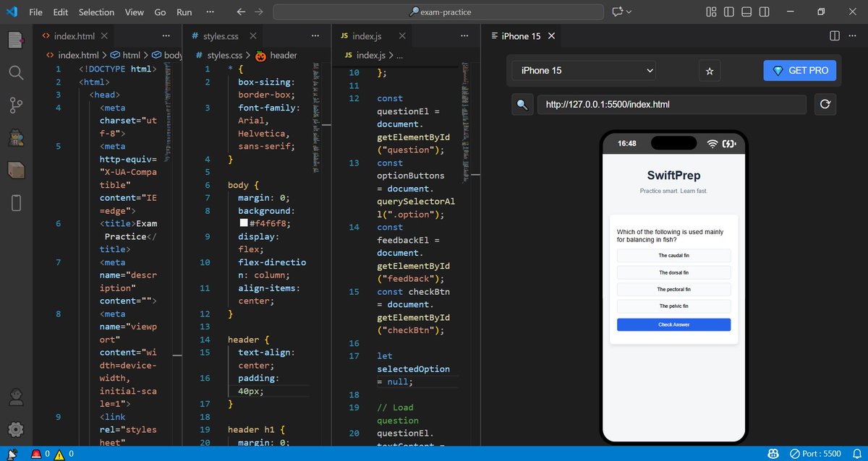The height and width of the screenshot is (461, 868).
Task: Open the mobile device preview activity icon
Action: [16, 203]
